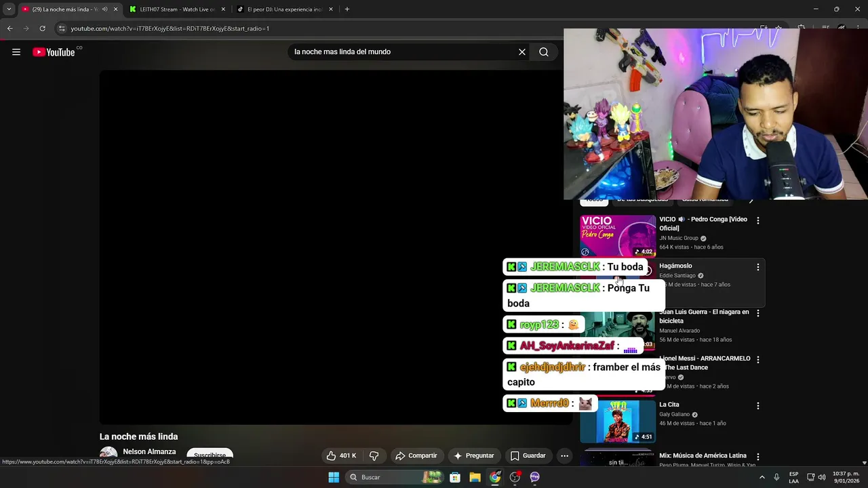The width and height of the screenshot is (868, 488).
Task: Open La Cita video thumbnail
Action: tap(618, 421)
